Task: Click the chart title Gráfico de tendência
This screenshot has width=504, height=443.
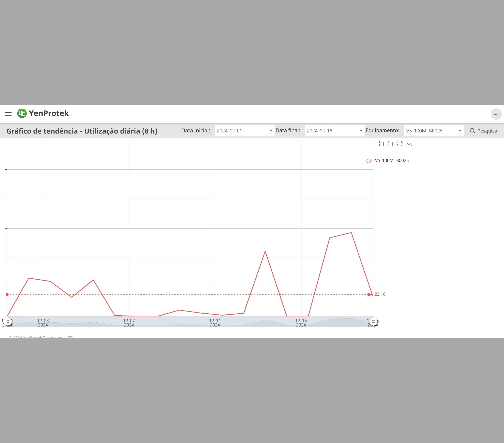Action: pyautogui.click(x=82, y=131)
